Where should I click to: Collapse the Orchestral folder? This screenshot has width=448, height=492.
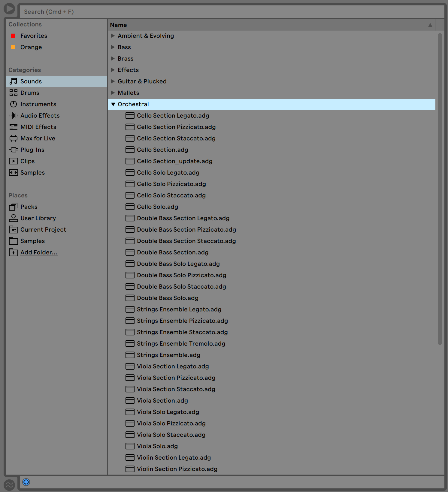pyautogui.click(x=113, y=104)
